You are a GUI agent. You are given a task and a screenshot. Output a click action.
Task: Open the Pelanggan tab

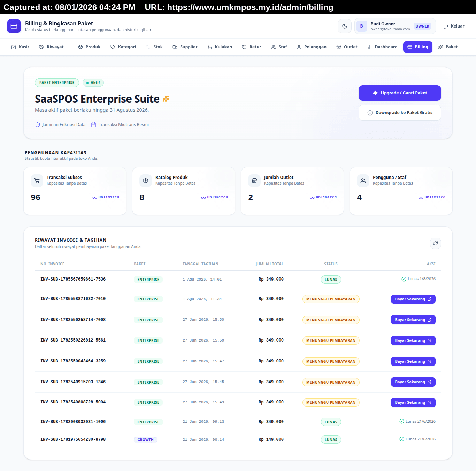pyautogui.click(x=312, y=47)
